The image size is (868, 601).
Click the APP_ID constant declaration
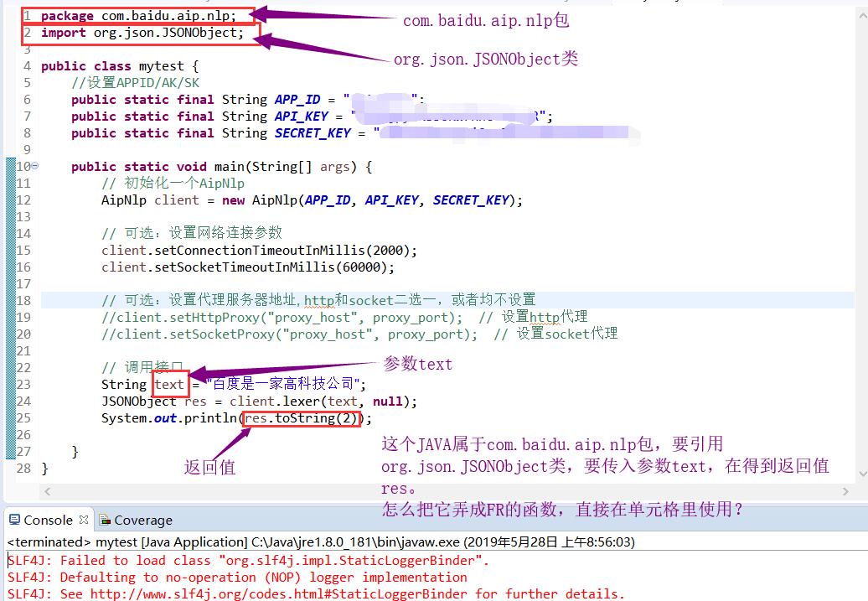(247, 100)
